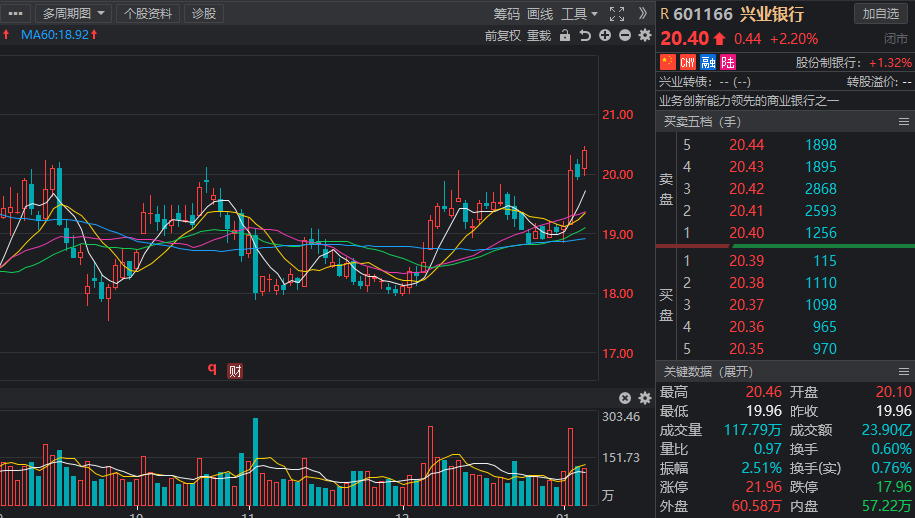Image resolution: width=915 pixels, height=518 pixels.
Task: Click the 跌停 value 17.96
Action: (x=893, y=486)
